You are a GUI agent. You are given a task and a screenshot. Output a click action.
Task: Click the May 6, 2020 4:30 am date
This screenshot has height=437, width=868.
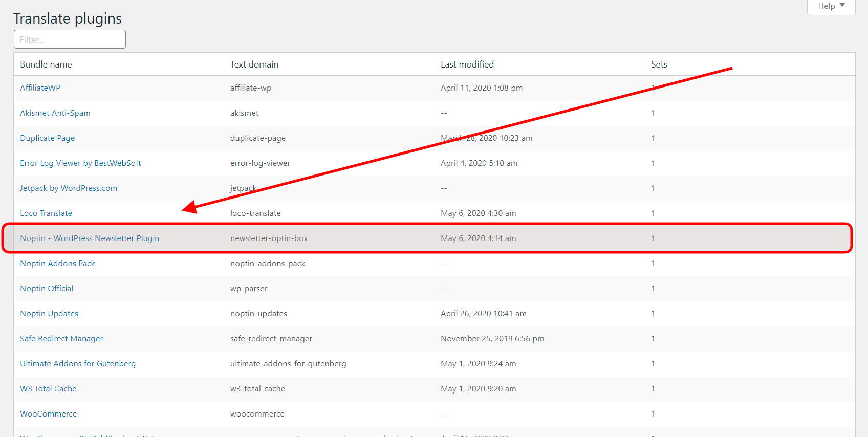479,213
